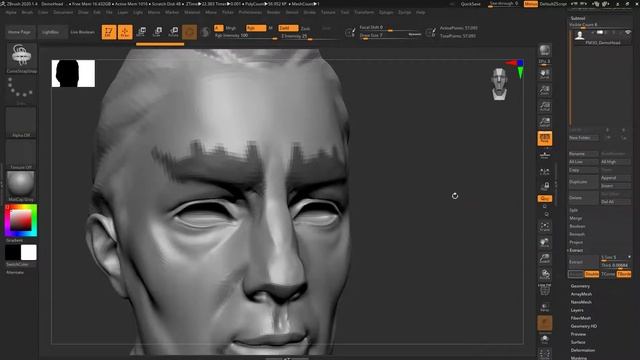This screenshot has height=360, width=640.
Task: Click the Sculptris Pro icon
Action: coord(205,32)
